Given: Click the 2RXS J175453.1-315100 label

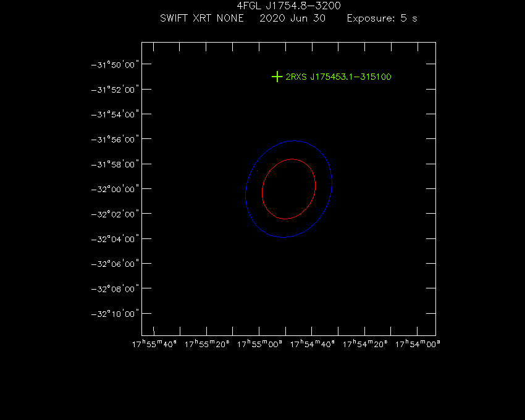Looking at the screenshot, I should pos(338,77).
